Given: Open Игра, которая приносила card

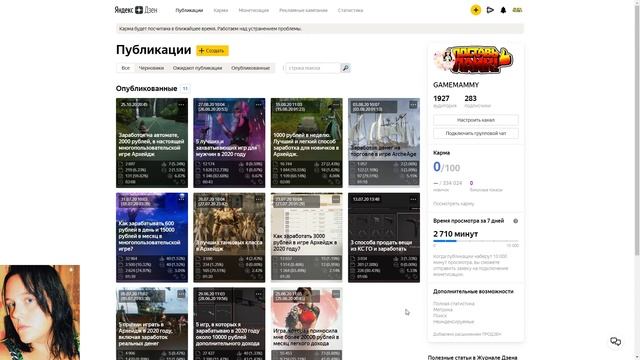Looking at the screenshot, I should [x=307, y=324].
